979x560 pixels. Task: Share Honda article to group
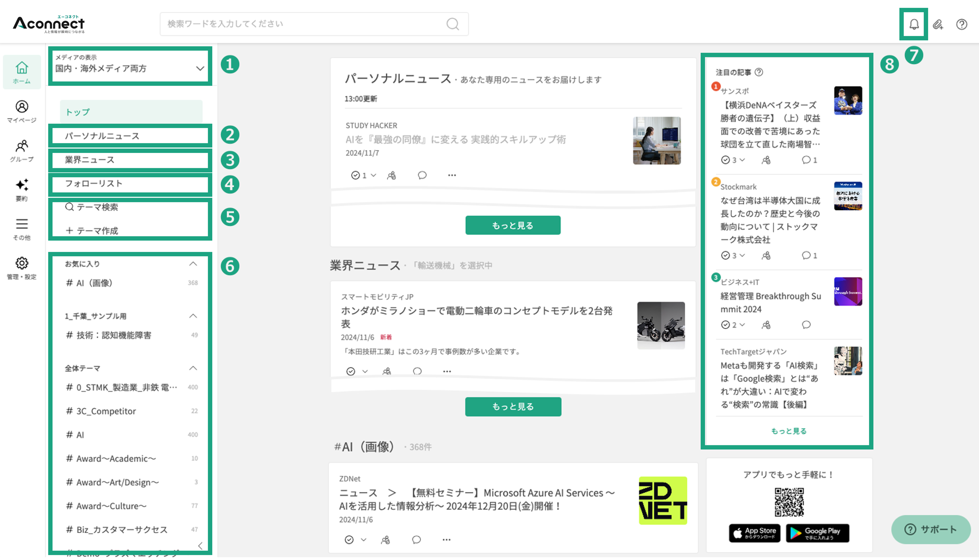pyautogui.click(x=387, y=371)
